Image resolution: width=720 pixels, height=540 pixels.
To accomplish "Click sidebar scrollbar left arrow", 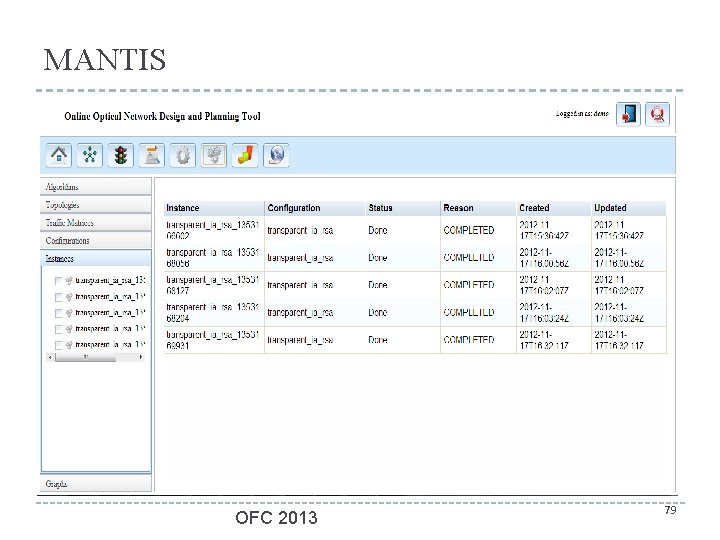I will (51, 357).
